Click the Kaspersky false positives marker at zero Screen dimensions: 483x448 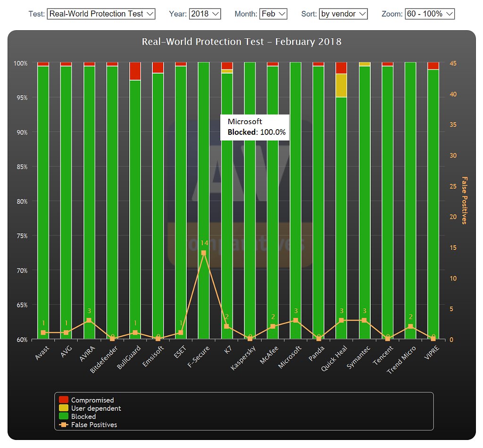[250, 339]
